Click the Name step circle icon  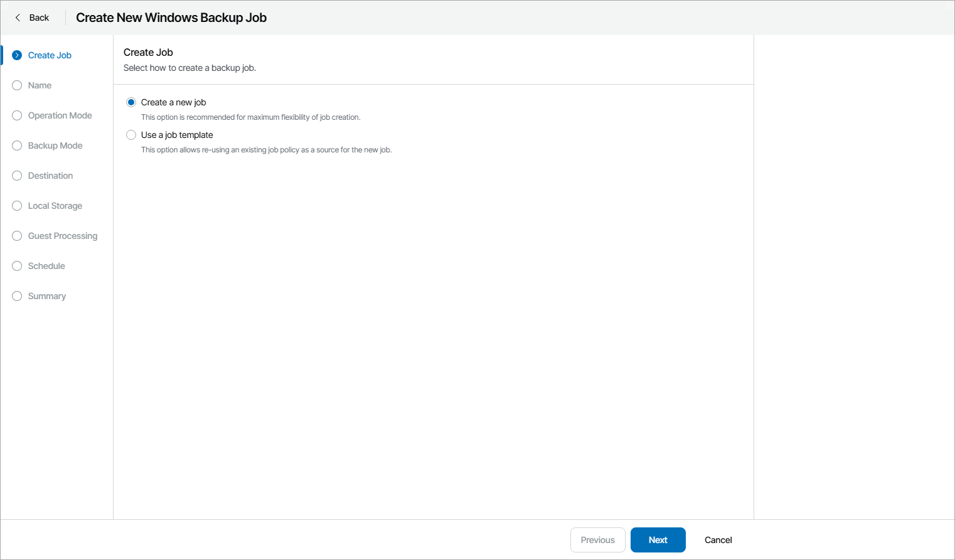click(x=17, y=85)
